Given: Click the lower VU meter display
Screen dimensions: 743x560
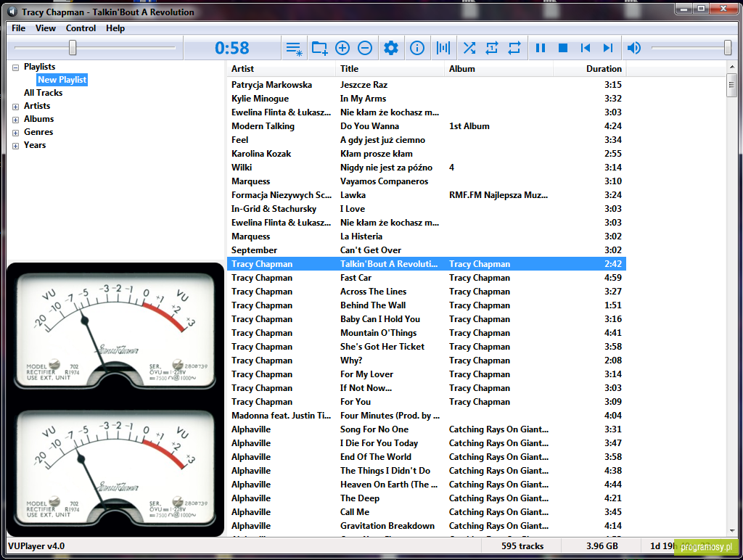Looking at the screenshot, I should (x=115, y=468).
